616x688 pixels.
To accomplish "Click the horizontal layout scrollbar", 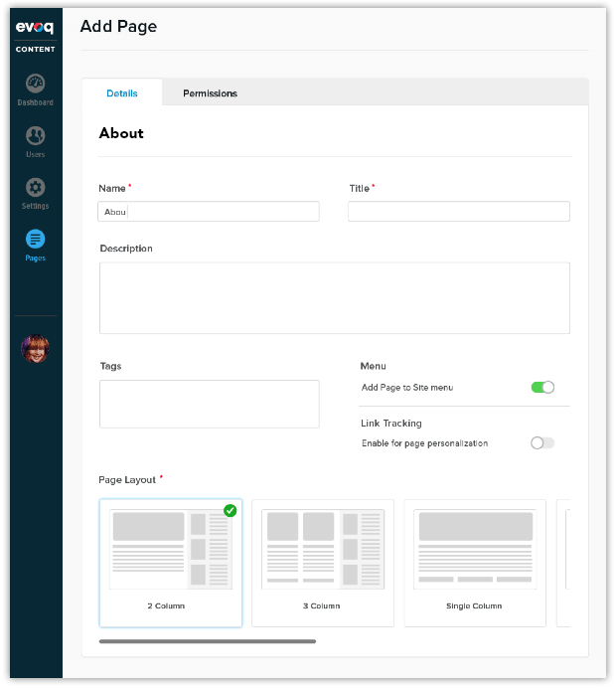I will [207, 641].
